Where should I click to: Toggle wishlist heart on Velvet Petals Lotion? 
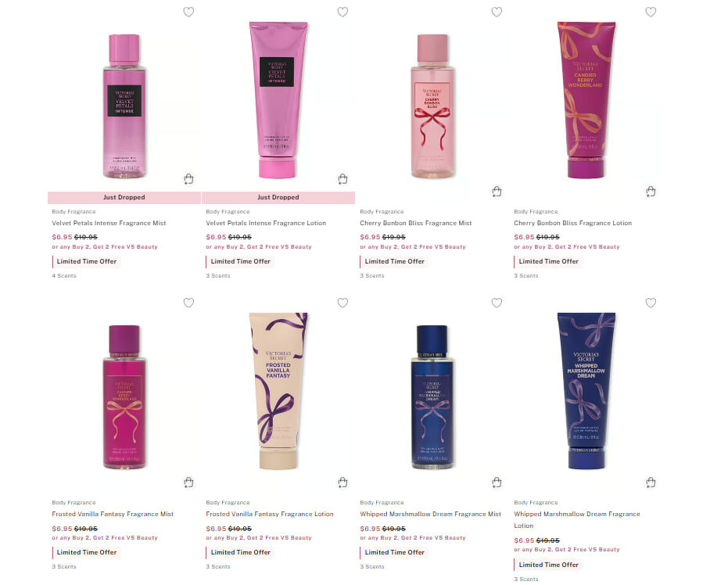pyautogui.click(x=342, y=12)
